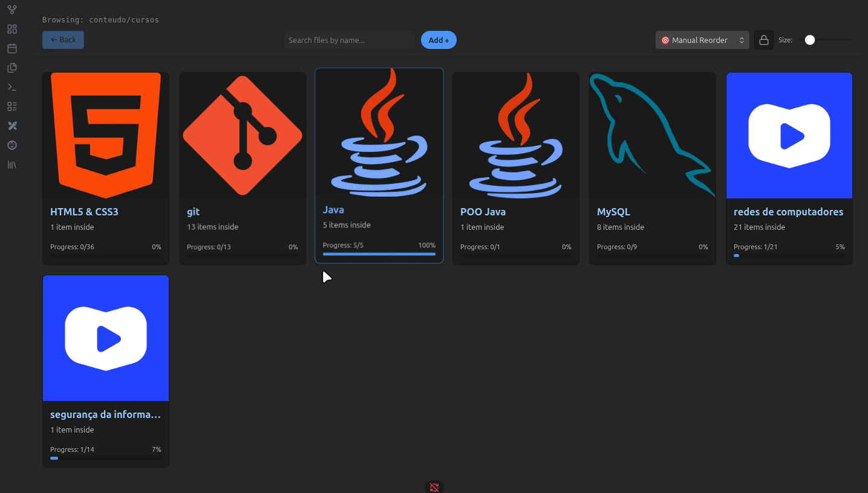Click the 'Progress: 1/14' text
868x493 pixels.
tap(72, 449)
